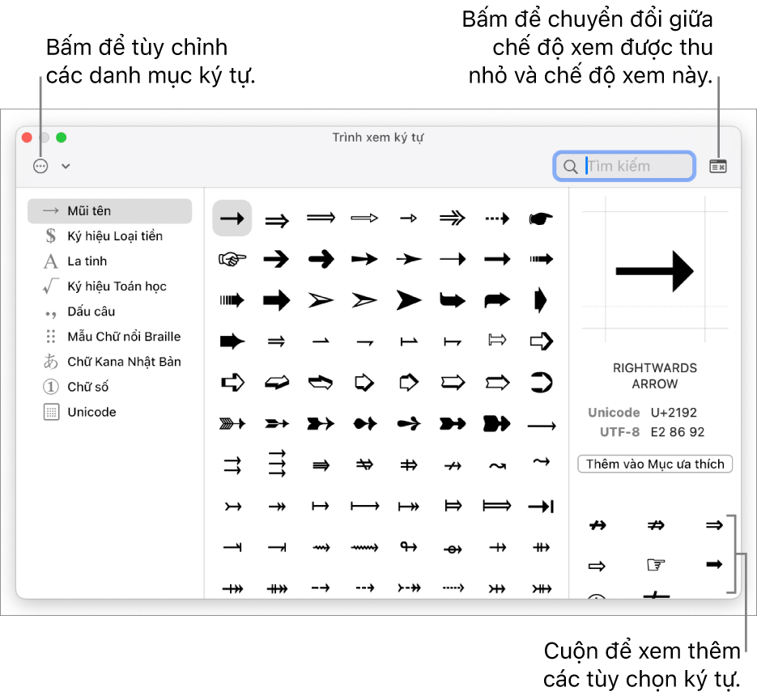Viewport: 757px width, 700px height.
Task: Click Thêm vào Mục ưa thích button
Action: [x=655, y=464]
